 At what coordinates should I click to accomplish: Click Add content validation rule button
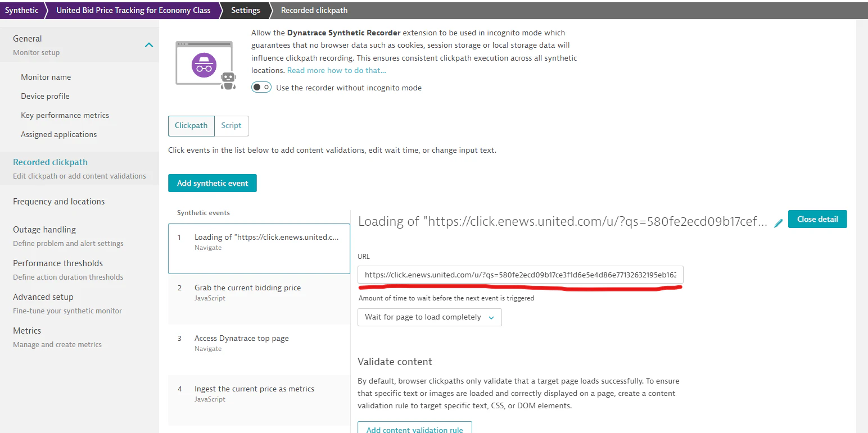415,428
